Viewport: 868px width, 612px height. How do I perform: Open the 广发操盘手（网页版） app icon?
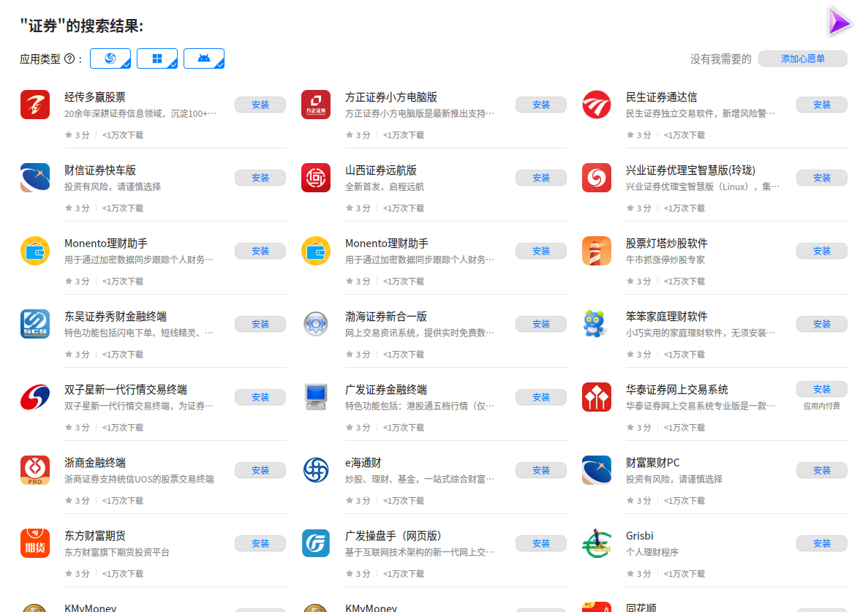pyautogui.click(x=315, y=543)
